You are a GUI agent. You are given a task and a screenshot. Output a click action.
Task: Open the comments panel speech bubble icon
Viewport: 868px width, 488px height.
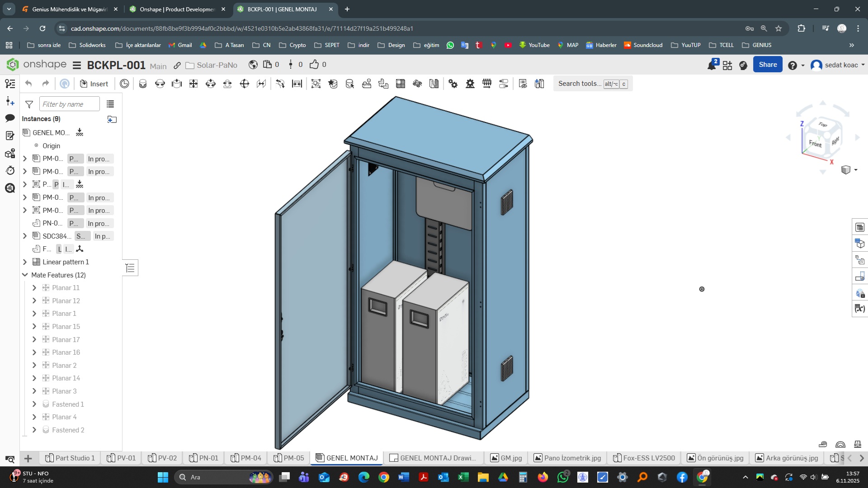(10, 118)
